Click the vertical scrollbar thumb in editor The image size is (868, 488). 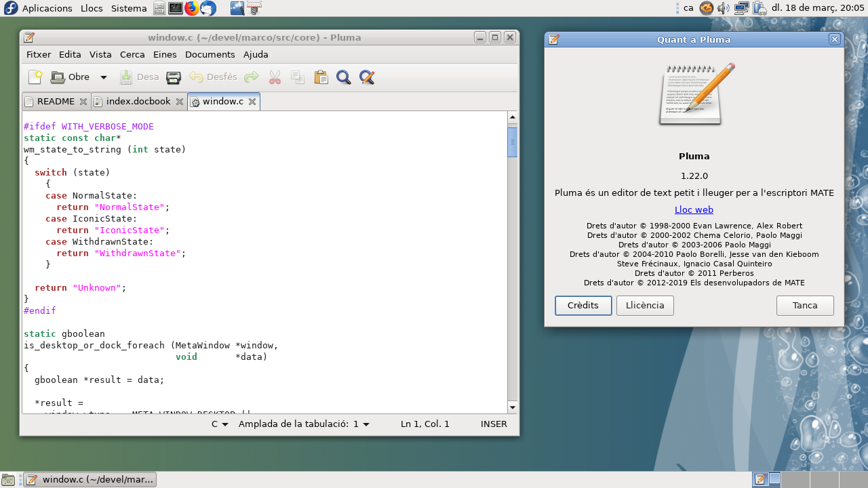[513, 142]
